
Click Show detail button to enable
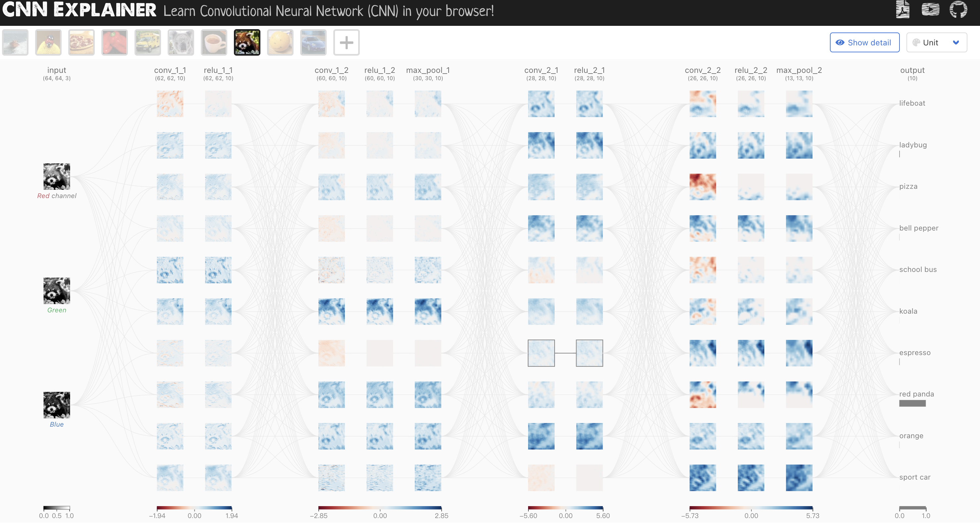pos(865,42)
